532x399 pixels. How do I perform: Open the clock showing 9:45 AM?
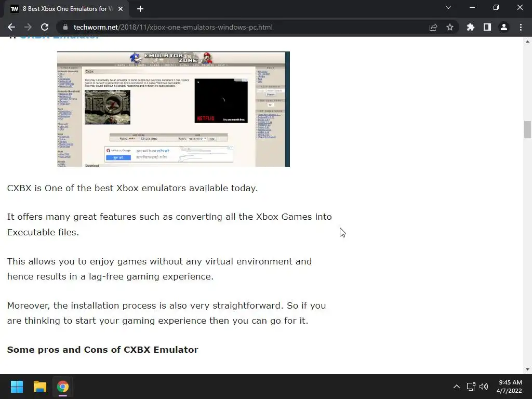pyautogui.click(x=509, y=387)
